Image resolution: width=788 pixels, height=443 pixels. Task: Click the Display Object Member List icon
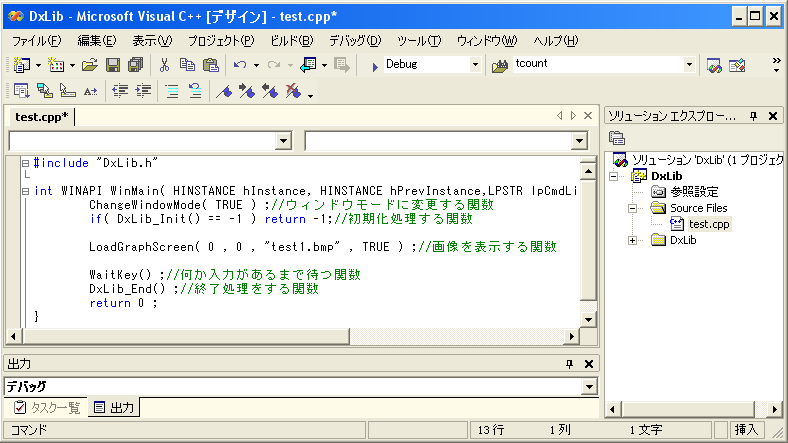pos(22,91)
